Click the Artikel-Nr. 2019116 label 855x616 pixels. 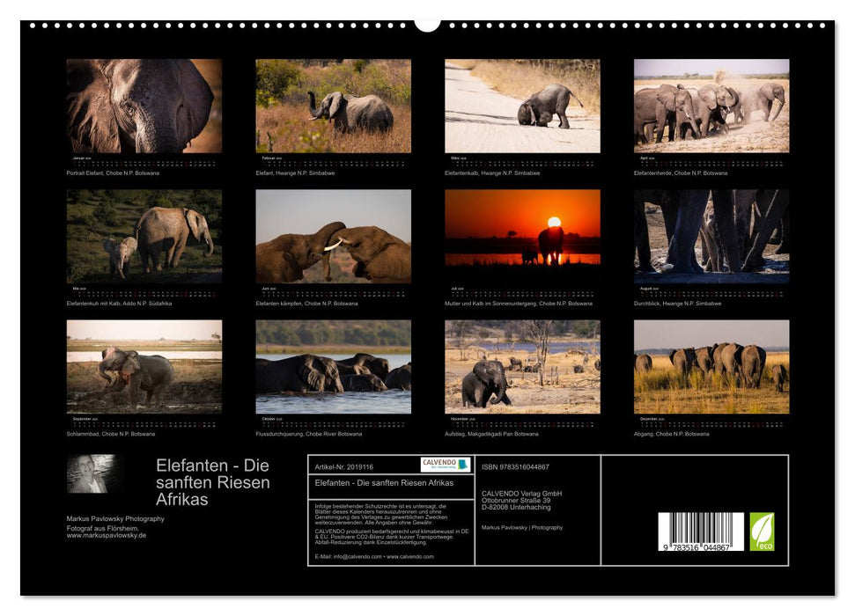(344, 466)
